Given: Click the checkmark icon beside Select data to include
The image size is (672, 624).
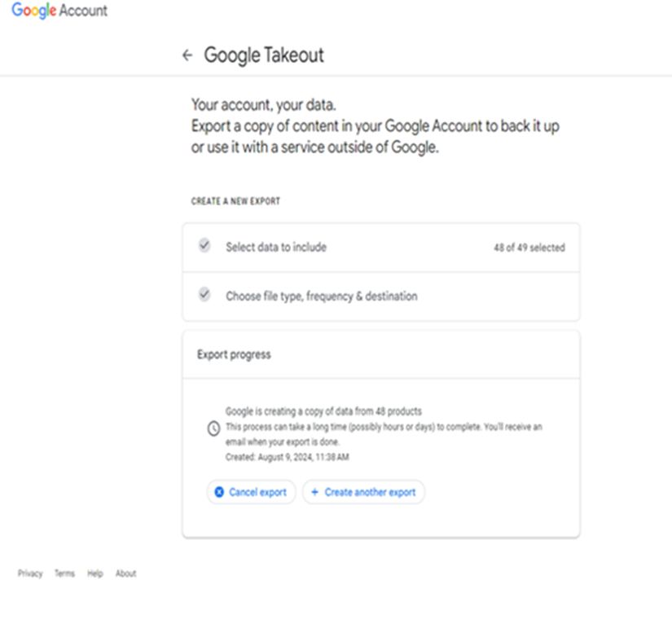Looking at the screenshot, I should coord(204,245).
